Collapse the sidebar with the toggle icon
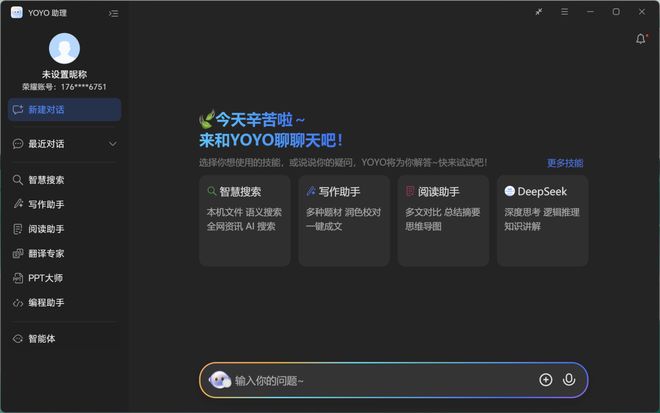 113,13
